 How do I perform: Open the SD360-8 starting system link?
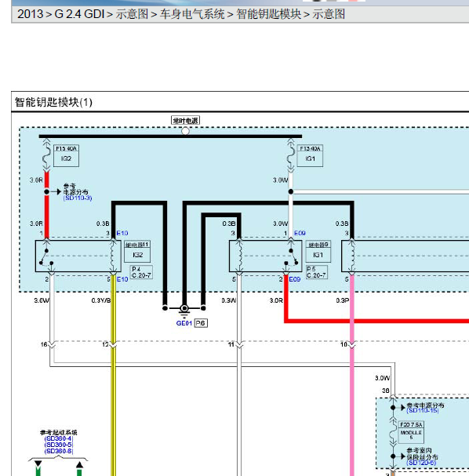coord(59,451)
